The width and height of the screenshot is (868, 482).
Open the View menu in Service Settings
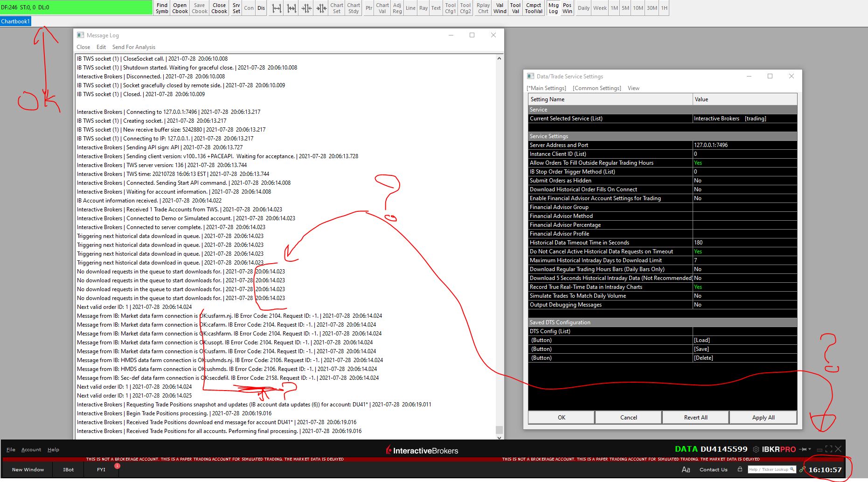coord(633,88)
